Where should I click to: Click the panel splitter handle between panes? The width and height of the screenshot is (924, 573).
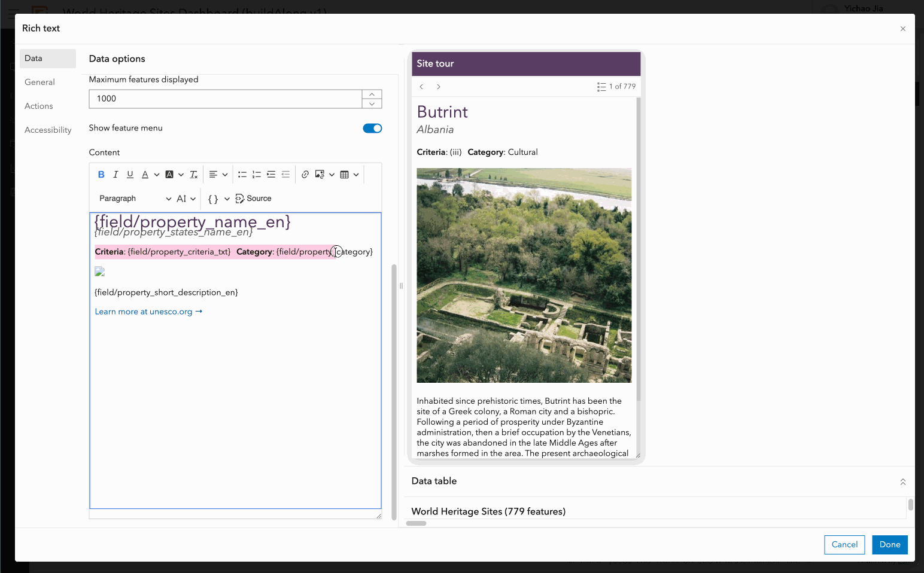pyautogui.click(x=401, y=286)
